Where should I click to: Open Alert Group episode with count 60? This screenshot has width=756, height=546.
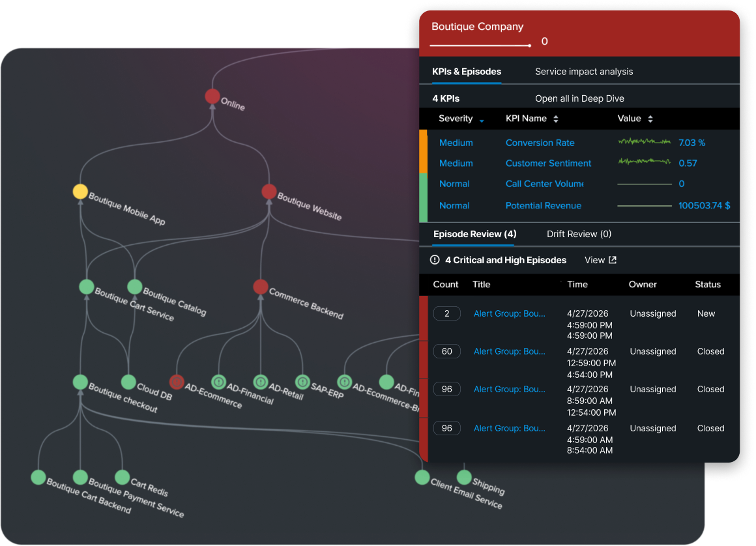[x=509, y=351]
